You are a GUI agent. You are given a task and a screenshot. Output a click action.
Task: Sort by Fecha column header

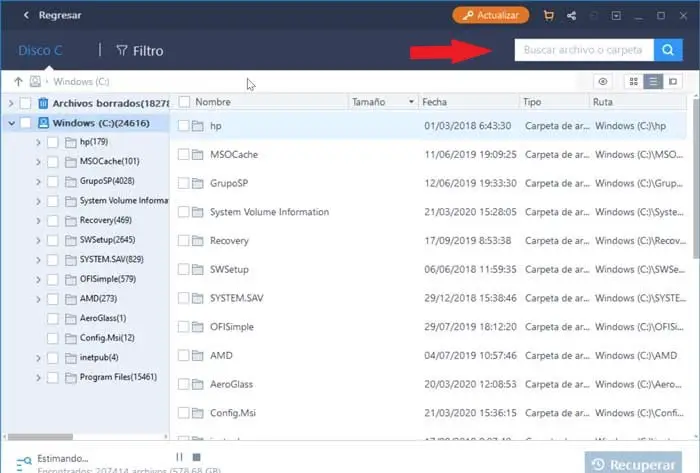[434, 102]
